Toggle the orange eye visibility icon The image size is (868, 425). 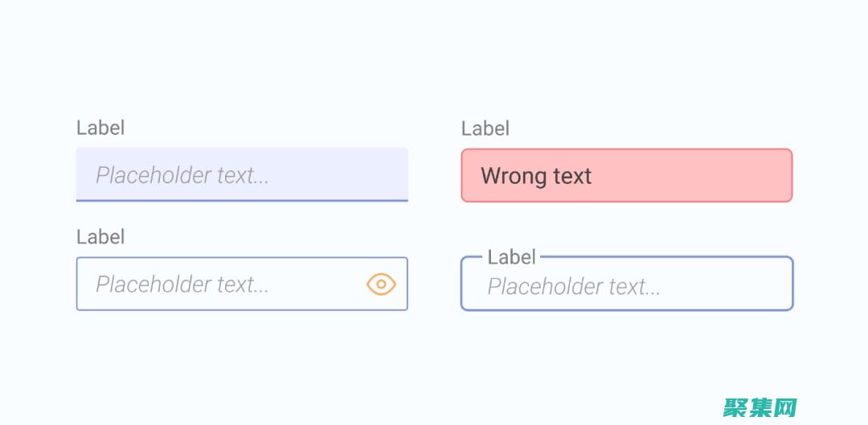(x=381, y=284)
